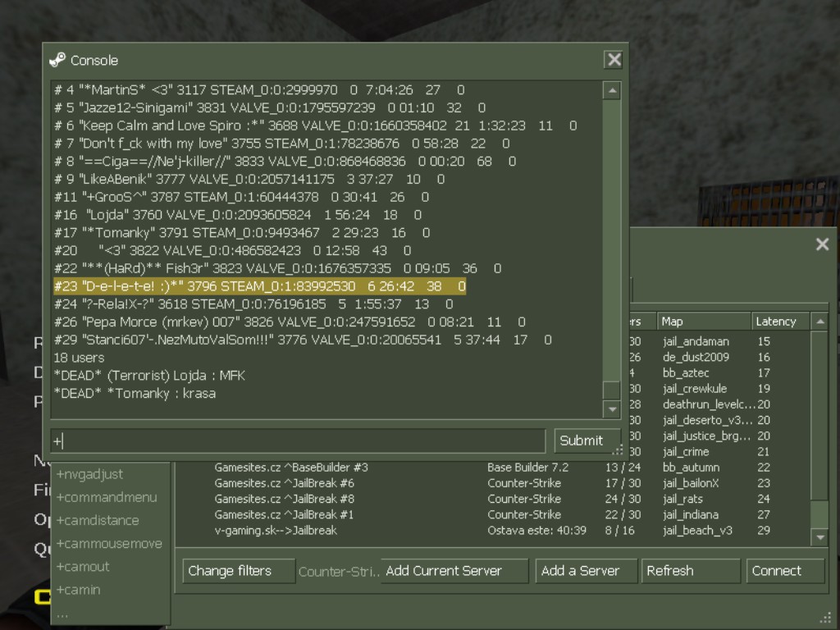Click jail_crewkule map entry
This screenshot has height=630, width=840.
[695, 388]
